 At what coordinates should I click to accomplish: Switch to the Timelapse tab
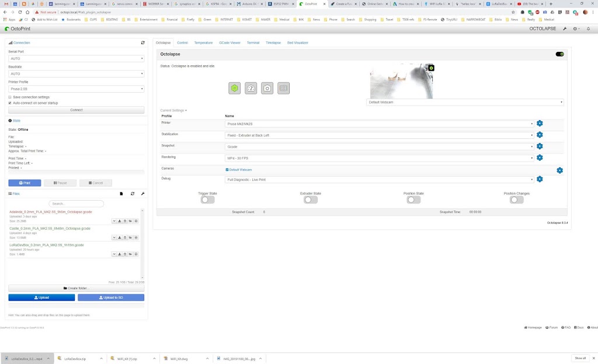(x=273, y=43)
